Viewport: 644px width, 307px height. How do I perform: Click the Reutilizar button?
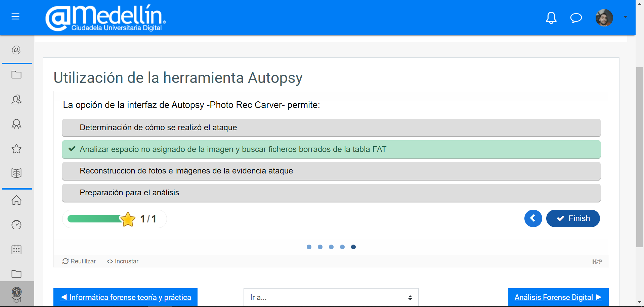79,261
